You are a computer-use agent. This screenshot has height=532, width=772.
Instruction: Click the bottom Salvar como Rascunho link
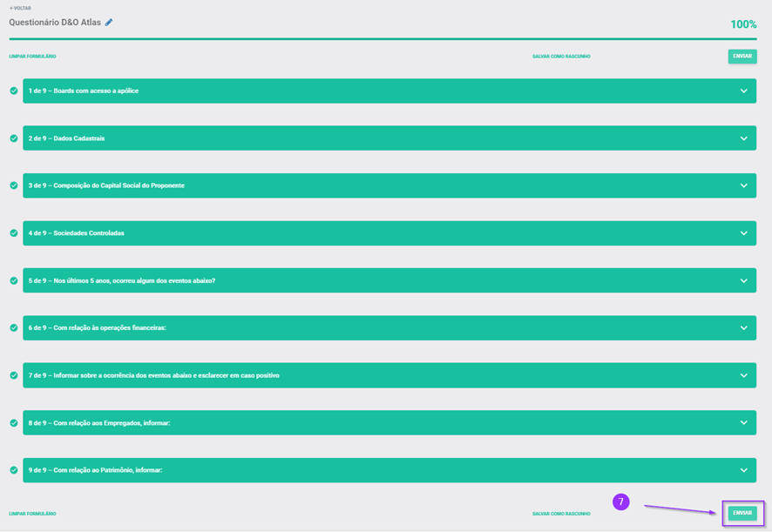561,514
